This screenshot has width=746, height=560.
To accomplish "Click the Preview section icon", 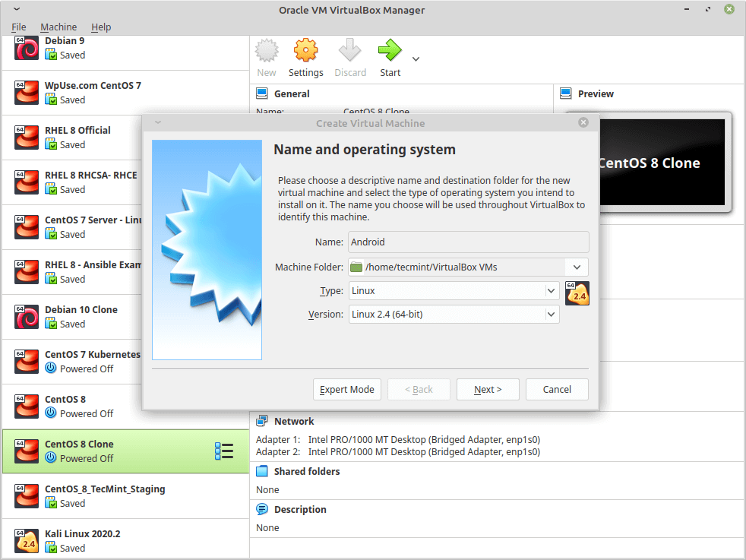I will [x=565, y=93].
